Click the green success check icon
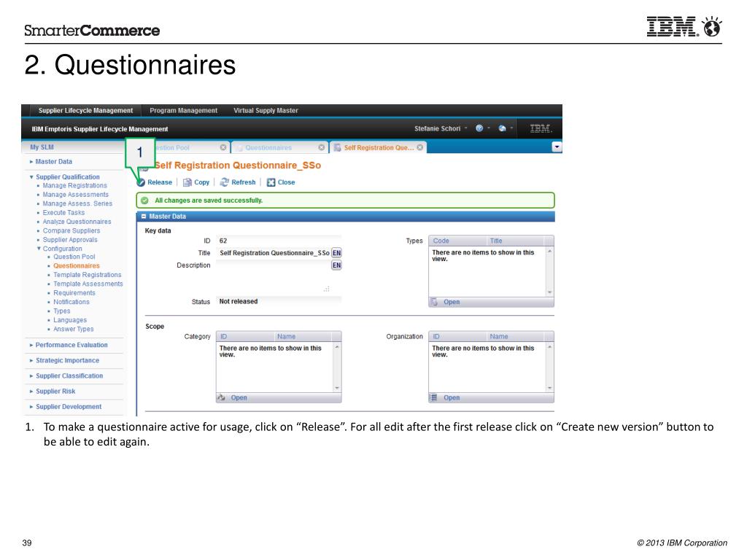Viewport: 747px width, 560px height. tap(145, 201)
